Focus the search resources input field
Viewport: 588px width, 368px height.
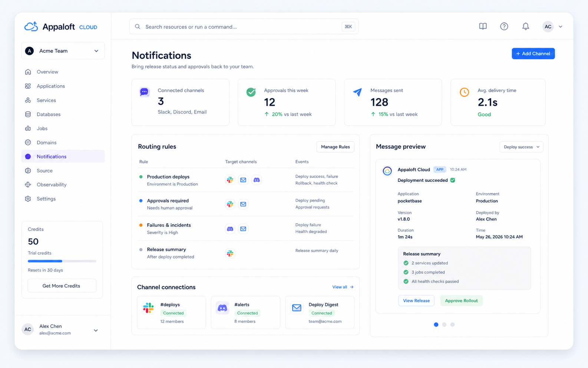(244, 27)
